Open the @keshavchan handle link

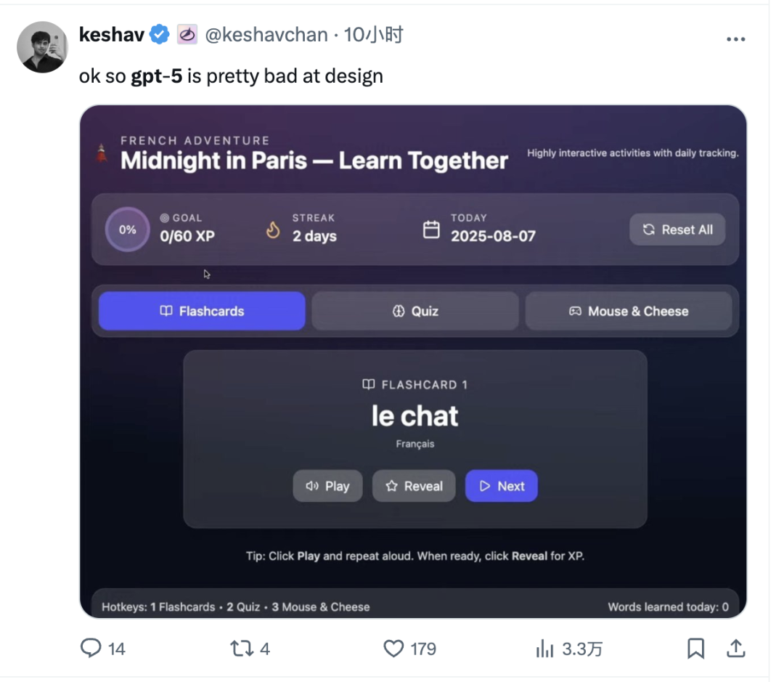tap(266, 35)
